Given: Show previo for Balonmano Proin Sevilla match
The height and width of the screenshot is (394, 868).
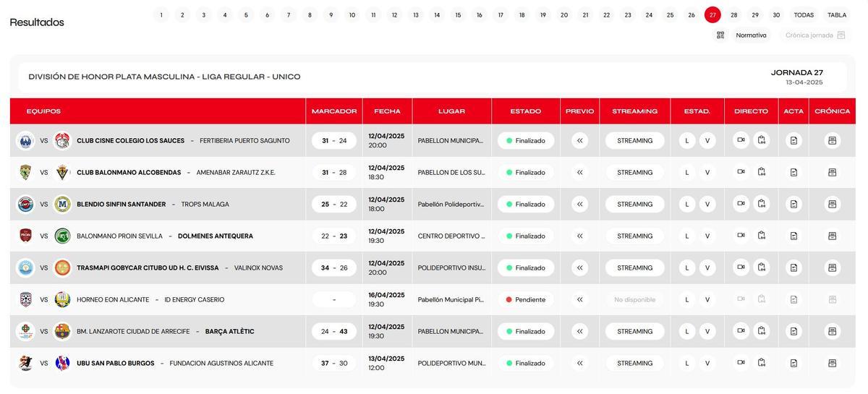Looking at the screenshot, I should point(579,236).
